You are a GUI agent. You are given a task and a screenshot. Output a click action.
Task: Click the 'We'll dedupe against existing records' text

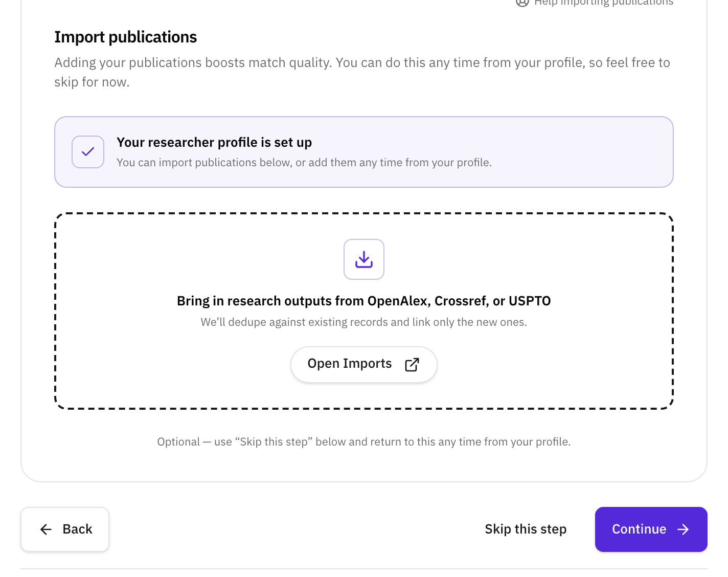point(364,322)
